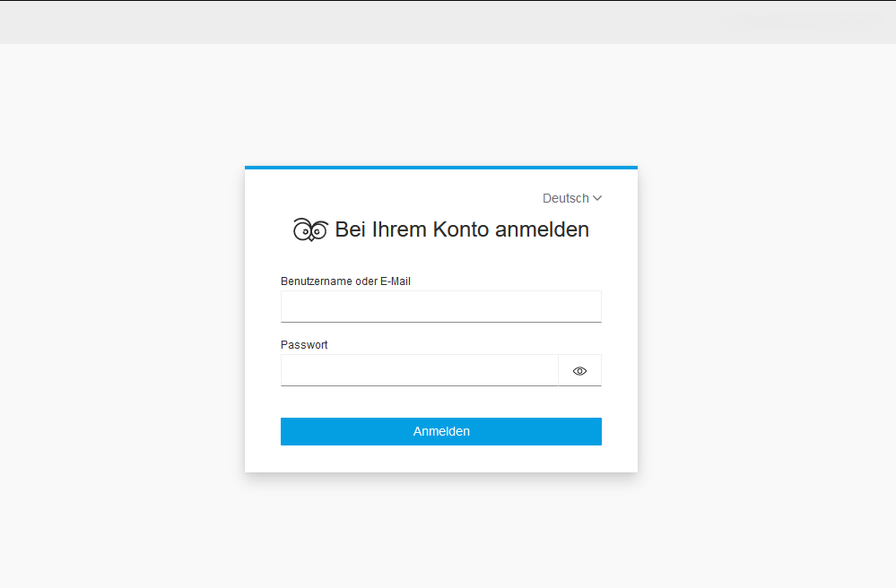Click the Benutzername oder E-Mail label
Viewport: 896px width, 588px height.
tap(345, 281)
